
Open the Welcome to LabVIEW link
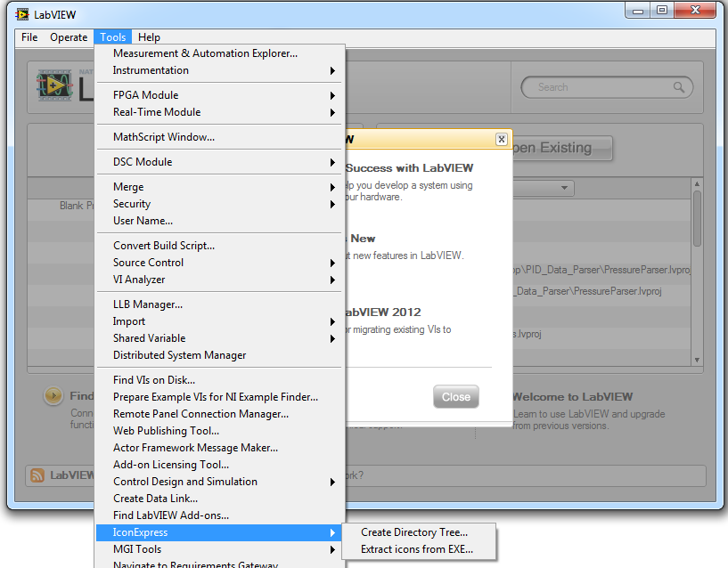click(x=573, y=397)
